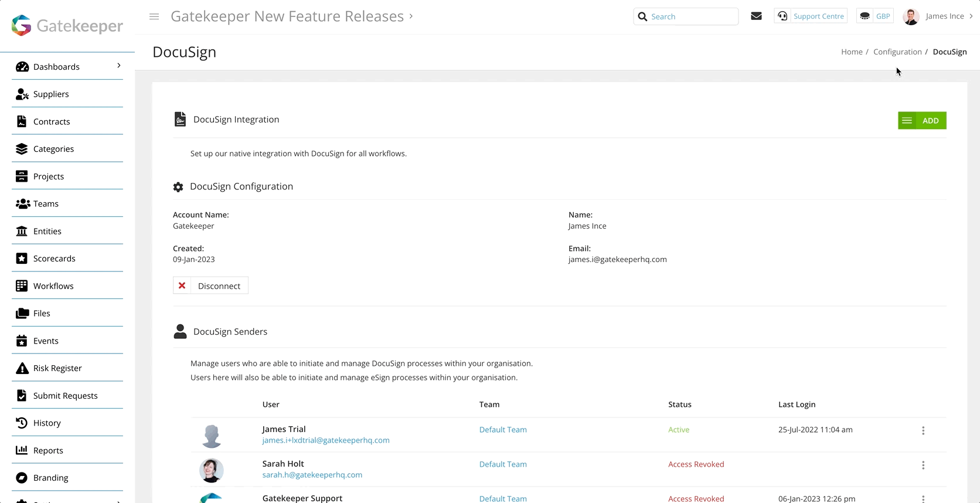Click the Workflows grid icon
This screenshot has width=980, height=503.
(x=22, y=286)
